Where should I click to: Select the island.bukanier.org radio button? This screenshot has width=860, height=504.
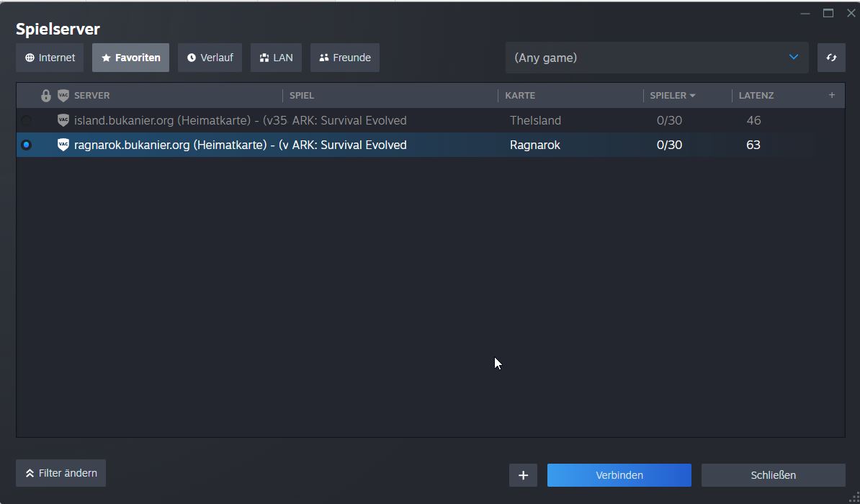coord(27,120)
